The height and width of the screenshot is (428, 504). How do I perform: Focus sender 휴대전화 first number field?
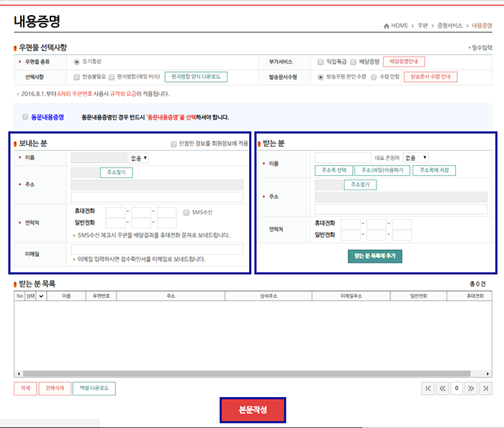[x=115, y=213]
